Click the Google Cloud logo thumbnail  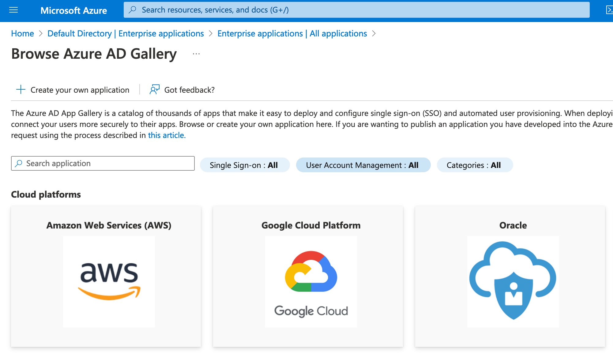(x=311, y=281)
